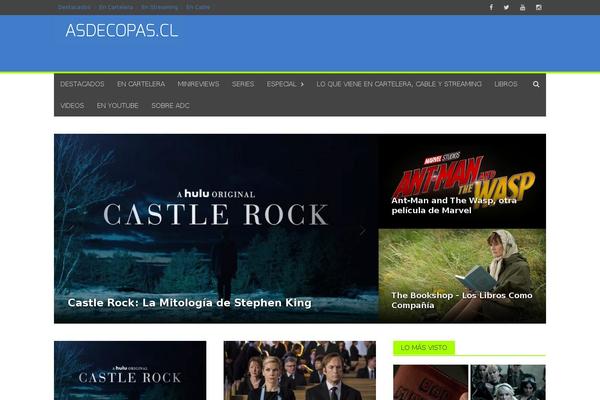Click En Streaming link in top bar
This screenshot has height=400, width=600.
point(160,7)
